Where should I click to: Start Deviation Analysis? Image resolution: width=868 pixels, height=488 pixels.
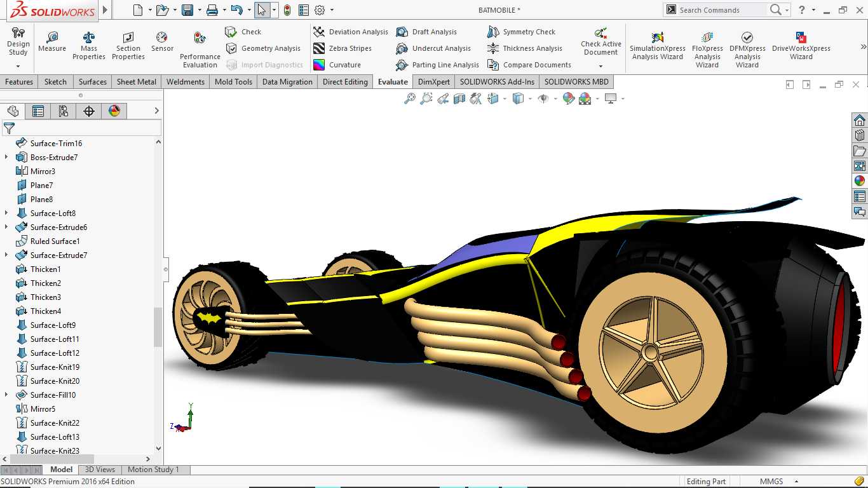350,32
